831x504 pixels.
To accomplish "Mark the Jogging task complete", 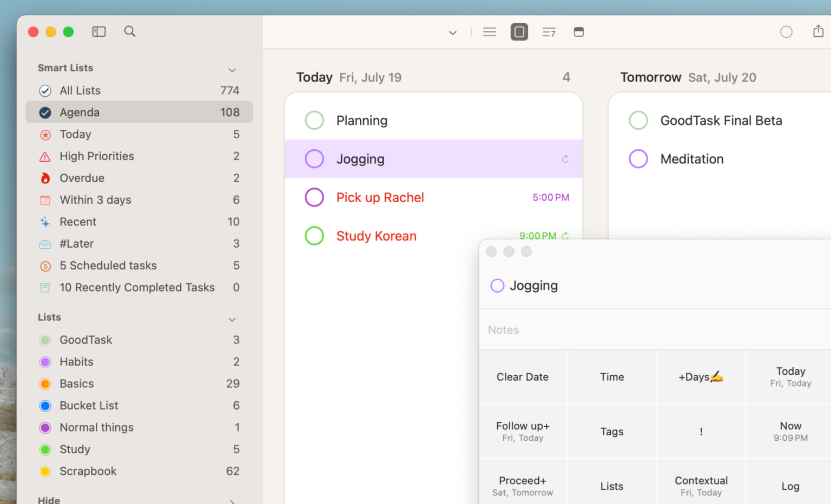I will (314, 158).
